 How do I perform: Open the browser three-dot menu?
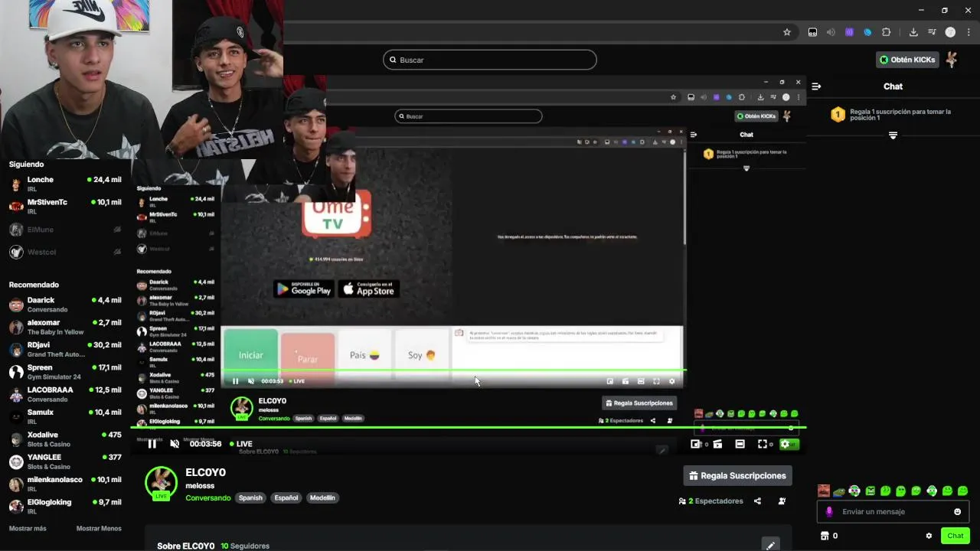tap(969, 32)
